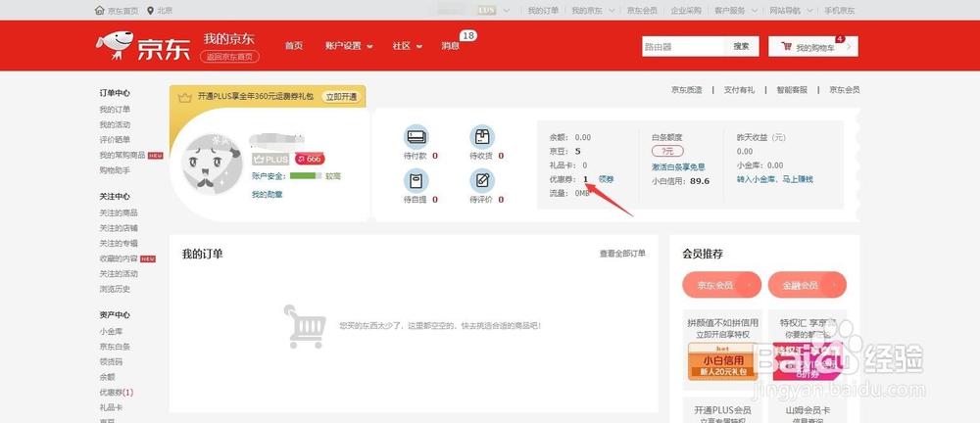Open the 待付款 pending payment icon
Viewport: 980px width, 423px height.
point(416,136)
